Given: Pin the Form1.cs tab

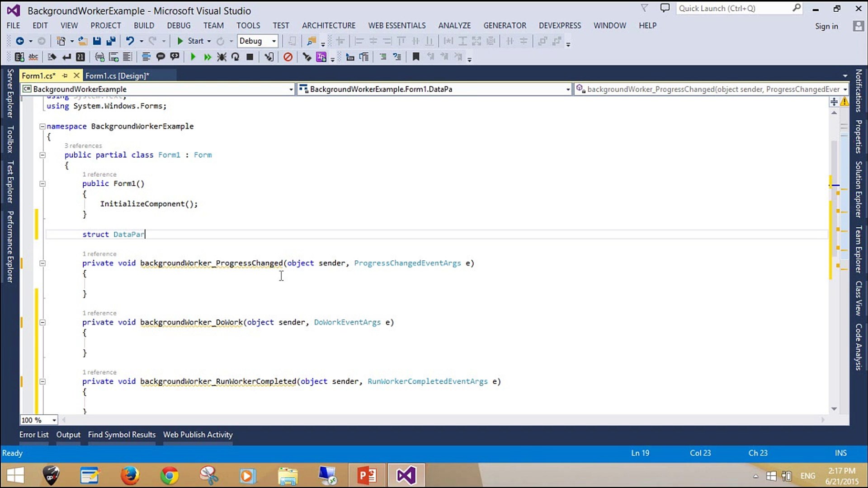Looking at the screenshot, I should 65,76.
